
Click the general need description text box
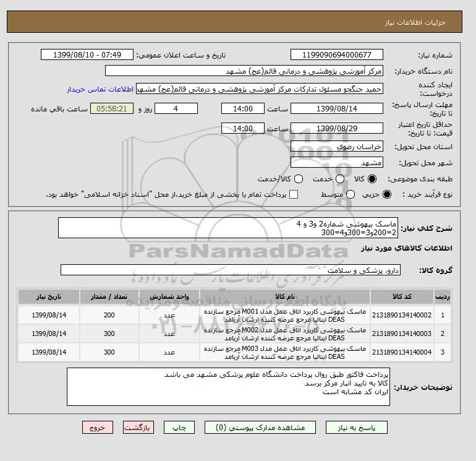pyautogui.click(x=228, y=228)
